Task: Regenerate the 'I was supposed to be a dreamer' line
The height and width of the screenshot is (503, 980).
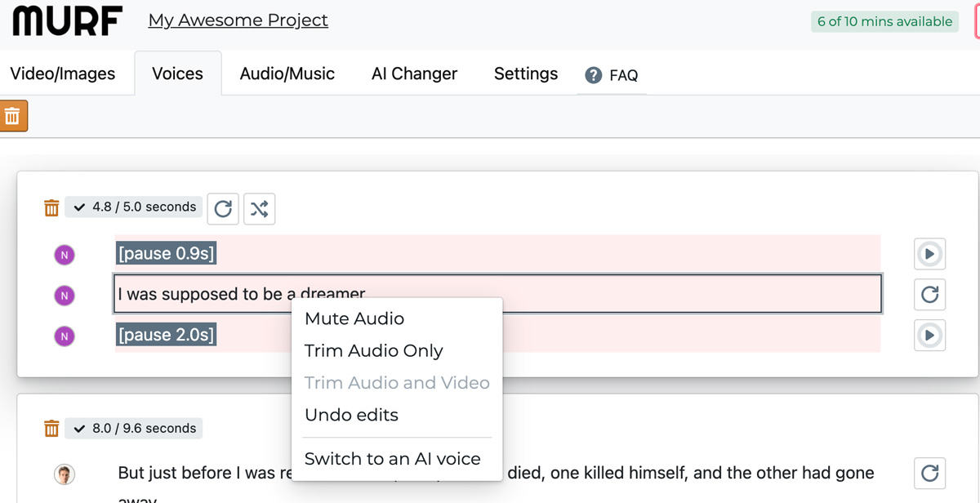Action: click(929, 294)
